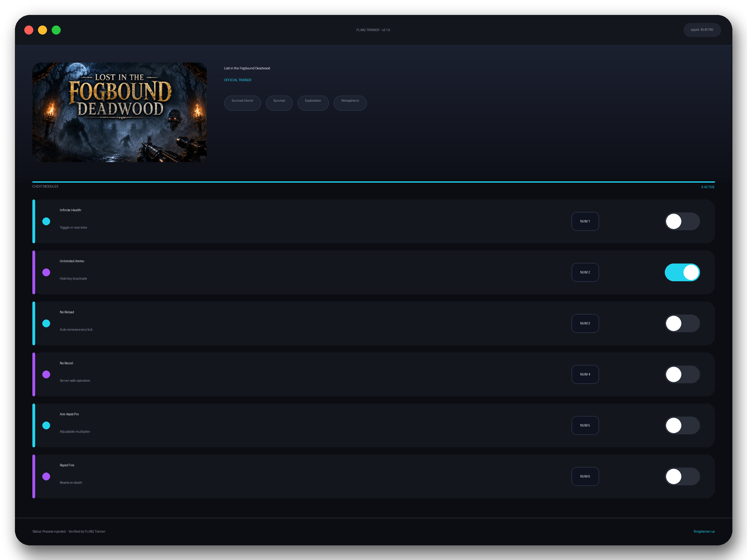Screen dimensions: 747x560
Task: Click the Aim Assist Pro cyan dot
Action: pos(46,425)
